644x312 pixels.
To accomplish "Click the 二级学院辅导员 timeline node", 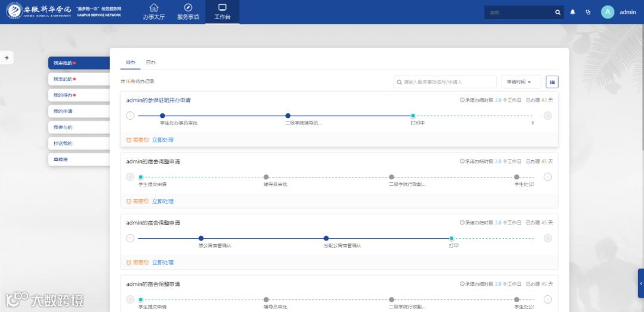I will [x=288, y=116].
